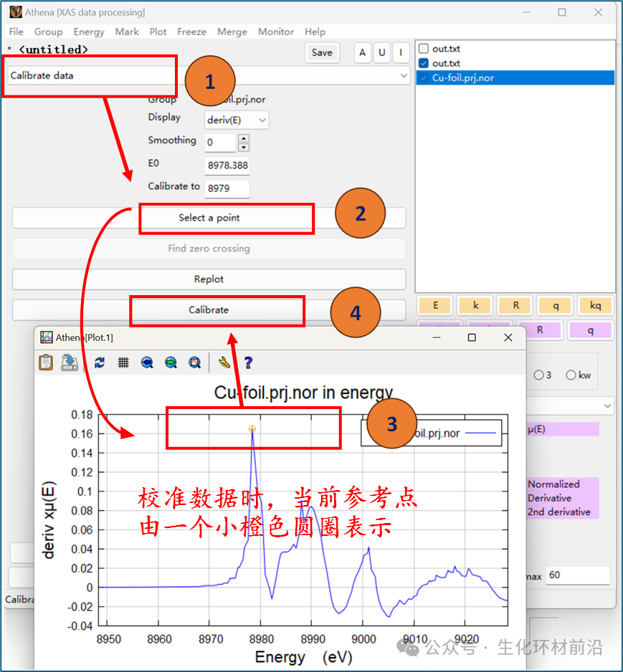
Task: Open the Monitor menu
Action: (276, 32)
